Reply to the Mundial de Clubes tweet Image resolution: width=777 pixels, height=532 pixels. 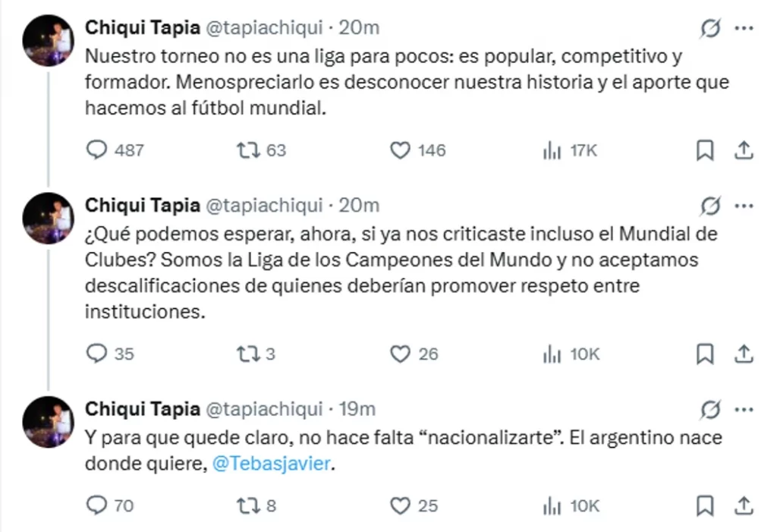pos(96,354)
